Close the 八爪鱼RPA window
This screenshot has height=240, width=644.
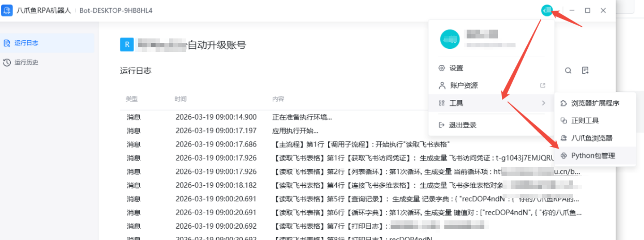coord(603,10)
